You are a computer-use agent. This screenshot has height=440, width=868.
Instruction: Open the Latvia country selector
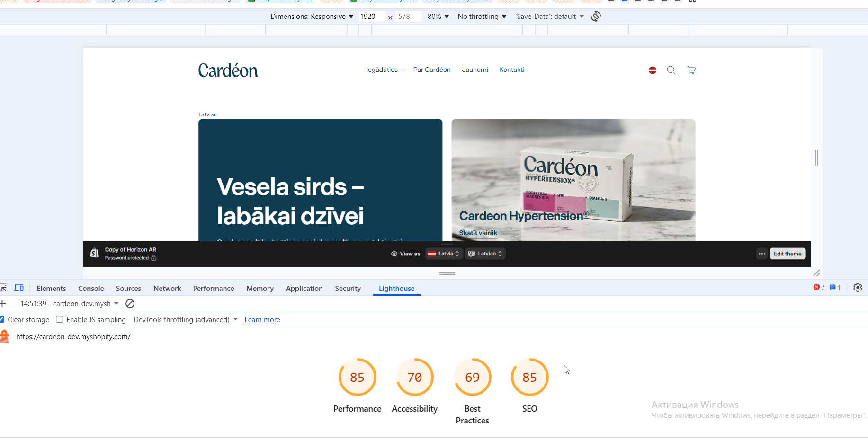point(444,254)
